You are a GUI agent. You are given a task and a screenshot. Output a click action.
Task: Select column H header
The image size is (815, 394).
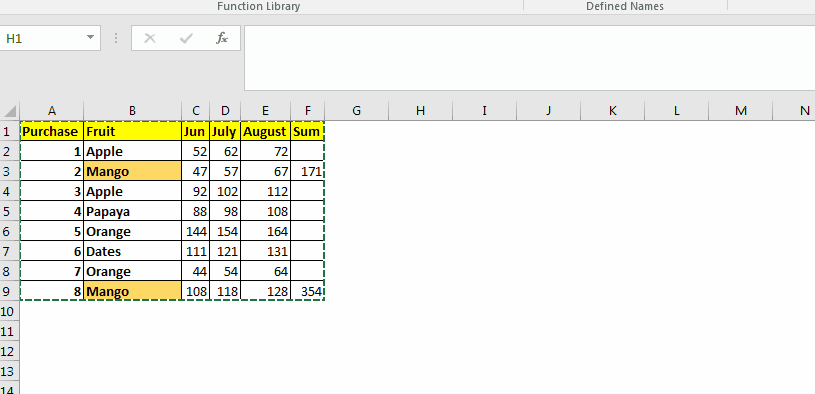pyautogui.click(x=420, y=111)
